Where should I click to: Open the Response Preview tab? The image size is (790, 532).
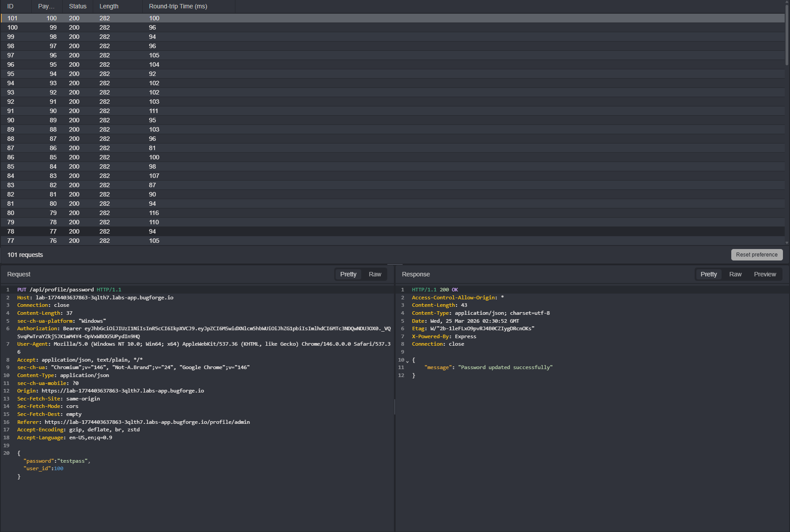[765, 274]
